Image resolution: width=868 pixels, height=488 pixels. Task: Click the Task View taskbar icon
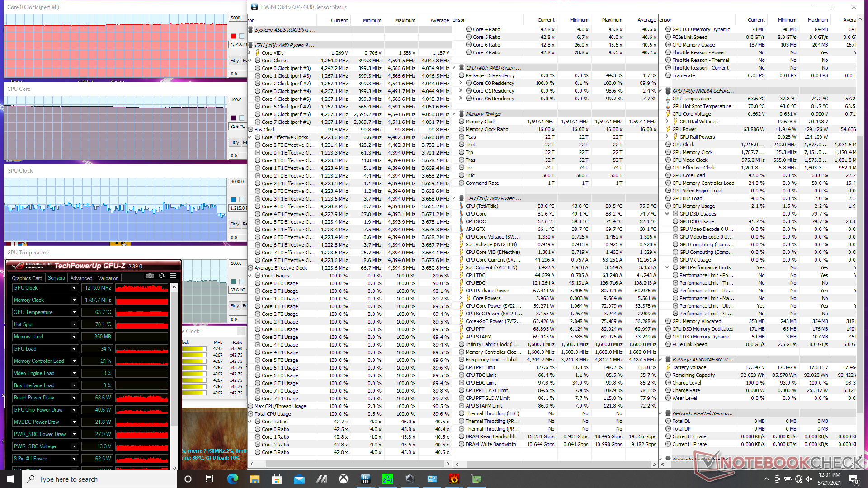(210, 479)
